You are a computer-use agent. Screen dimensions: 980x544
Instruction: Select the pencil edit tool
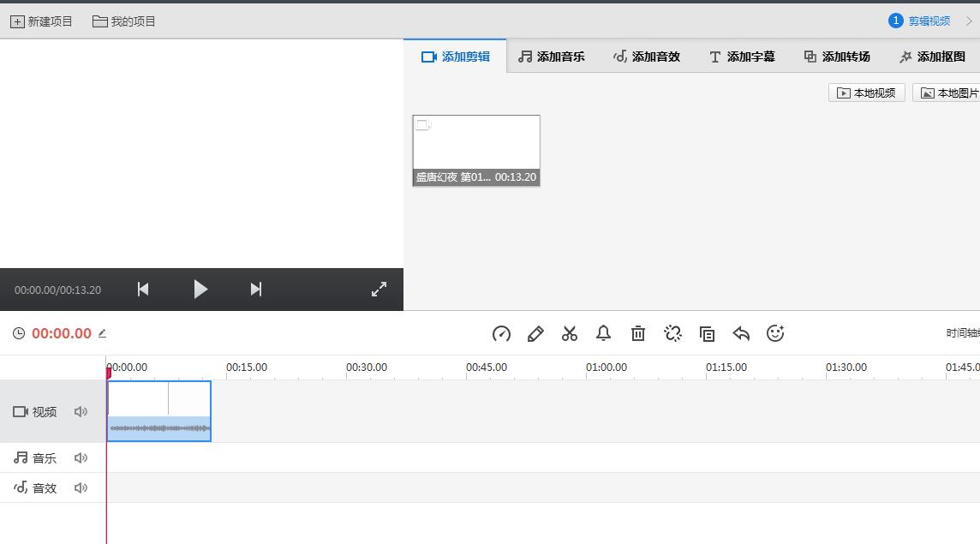pyautogui.click(x=535, y=334)
